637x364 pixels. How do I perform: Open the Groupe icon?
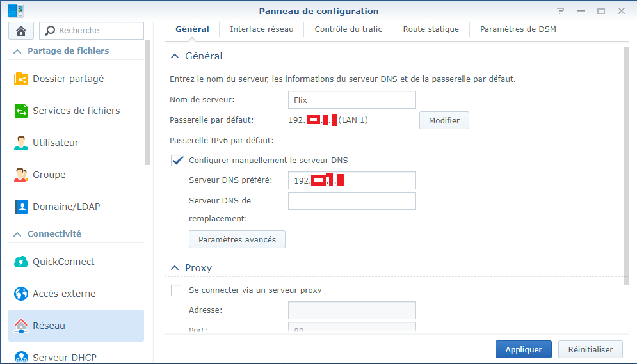pos(21,175)
